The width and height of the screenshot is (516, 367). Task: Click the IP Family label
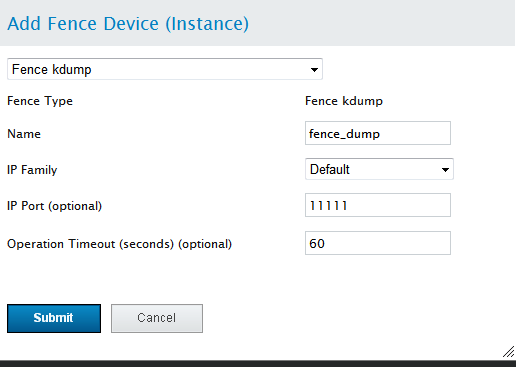(32, 170)
